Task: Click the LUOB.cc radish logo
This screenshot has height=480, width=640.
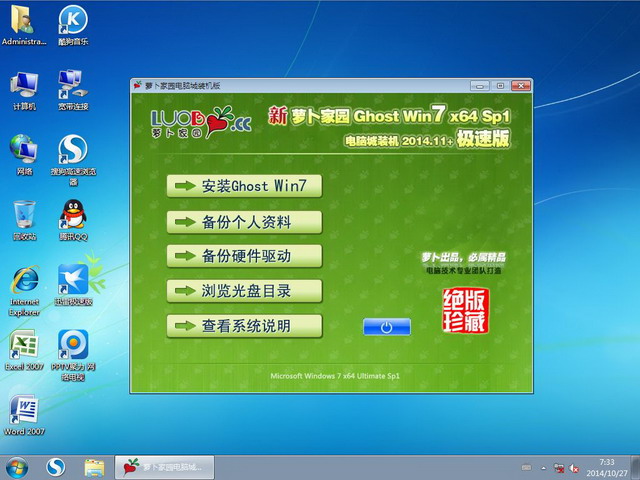Action: tap(201, 122)
